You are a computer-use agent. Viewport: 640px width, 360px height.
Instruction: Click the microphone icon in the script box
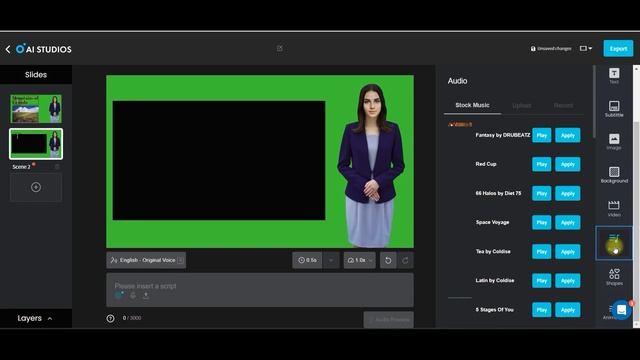[133, 296]
